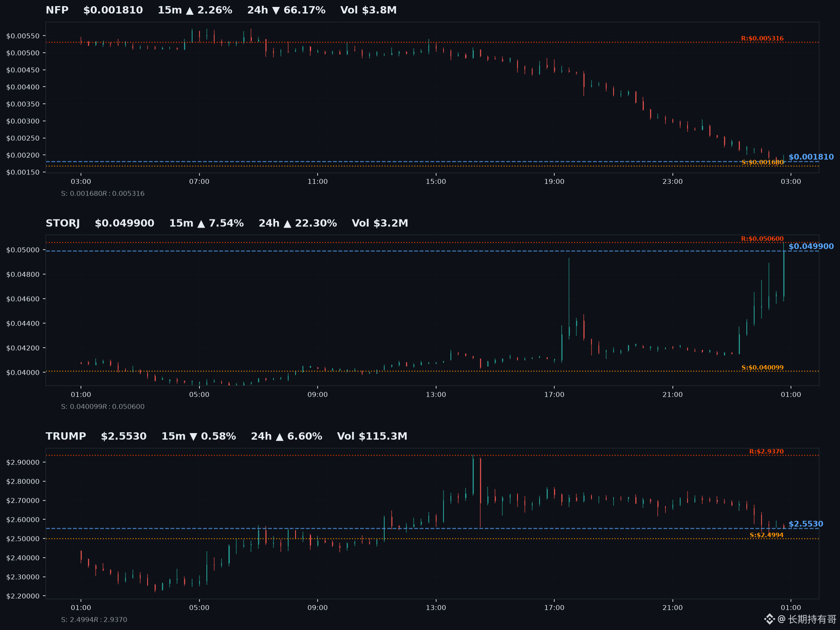Click NFP 24h change 66.17%
Screen dimensions: 840x630
tap(287, 10)
